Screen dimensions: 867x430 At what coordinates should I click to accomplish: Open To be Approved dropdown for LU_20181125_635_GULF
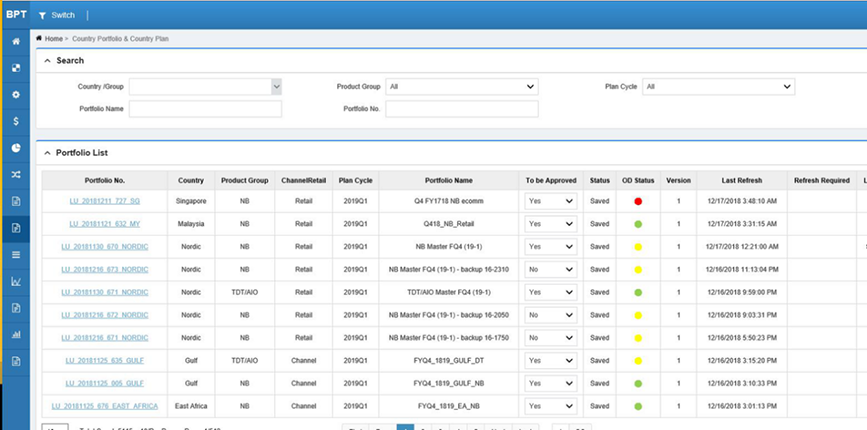[x=551, y=360]
